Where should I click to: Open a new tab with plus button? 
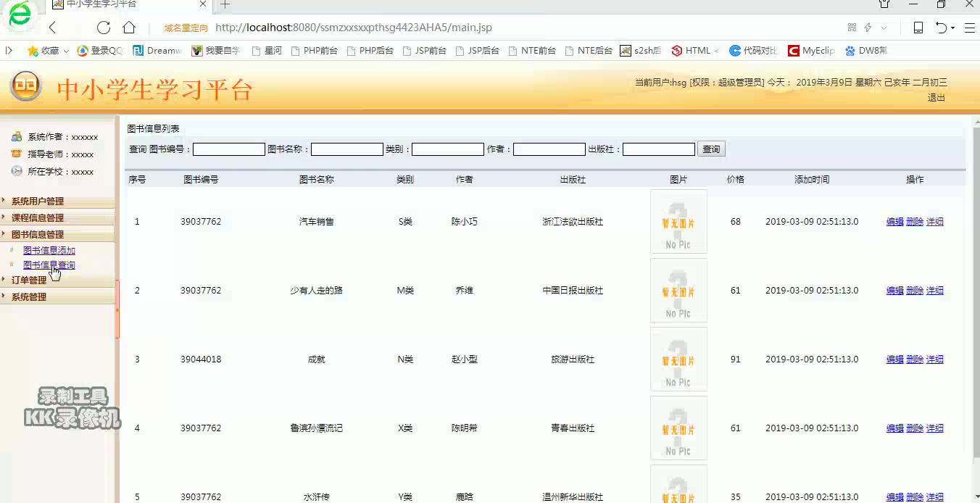coord(225,4)
